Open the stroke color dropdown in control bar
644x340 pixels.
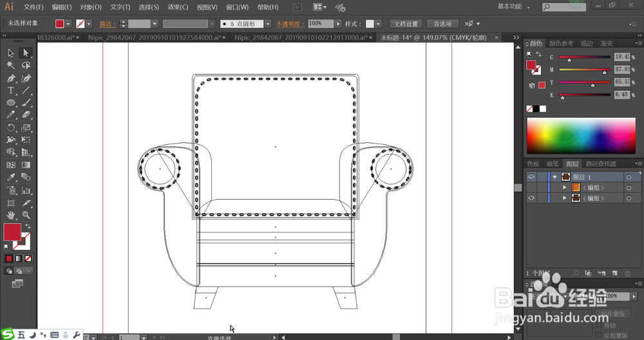(89, 24)
